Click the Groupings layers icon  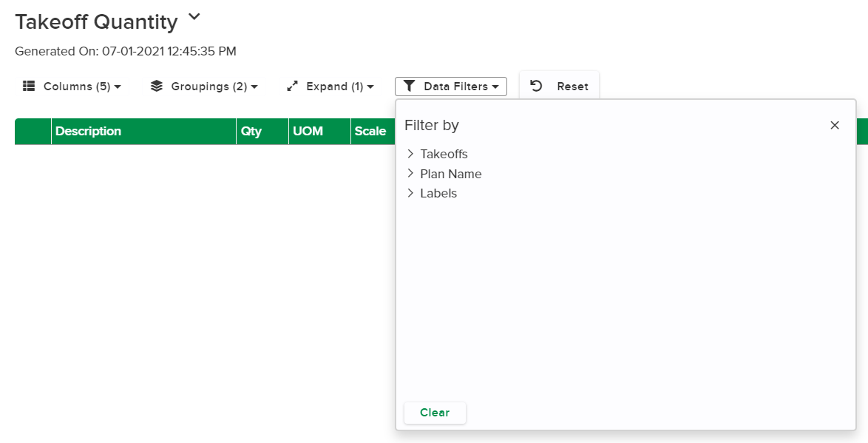coord(157,86)
